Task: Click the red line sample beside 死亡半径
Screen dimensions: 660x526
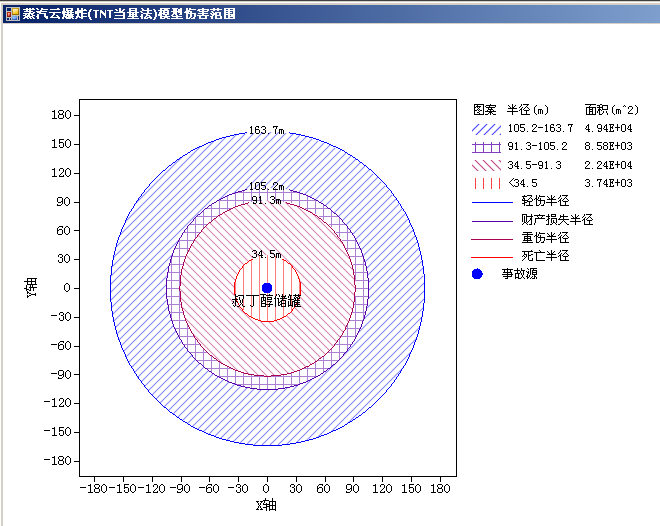Action: pos(492,257)
